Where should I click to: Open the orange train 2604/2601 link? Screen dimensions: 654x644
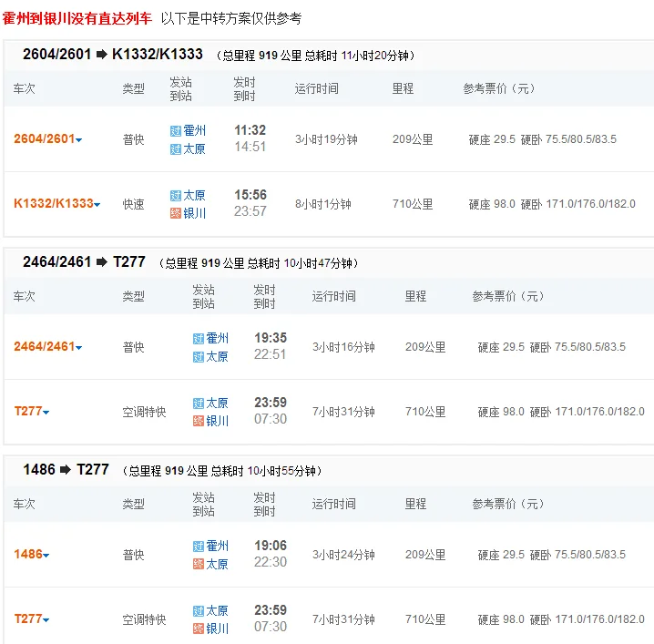coord(44,139)
